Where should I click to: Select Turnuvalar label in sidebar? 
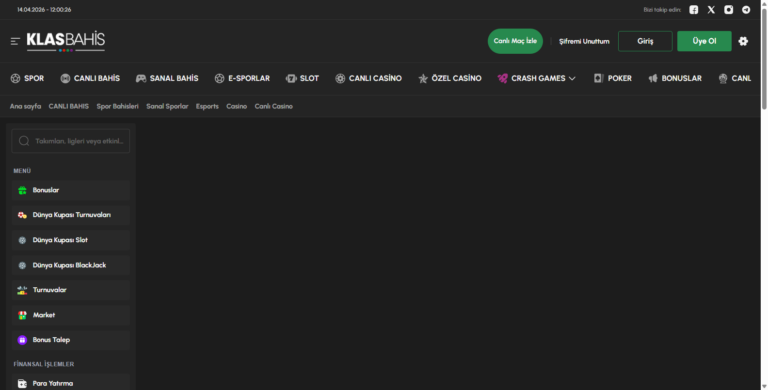(49, 290)
